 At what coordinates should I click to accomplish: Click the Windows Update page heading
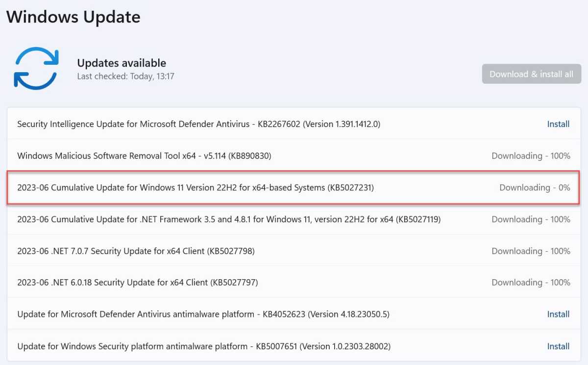point(73,17)
